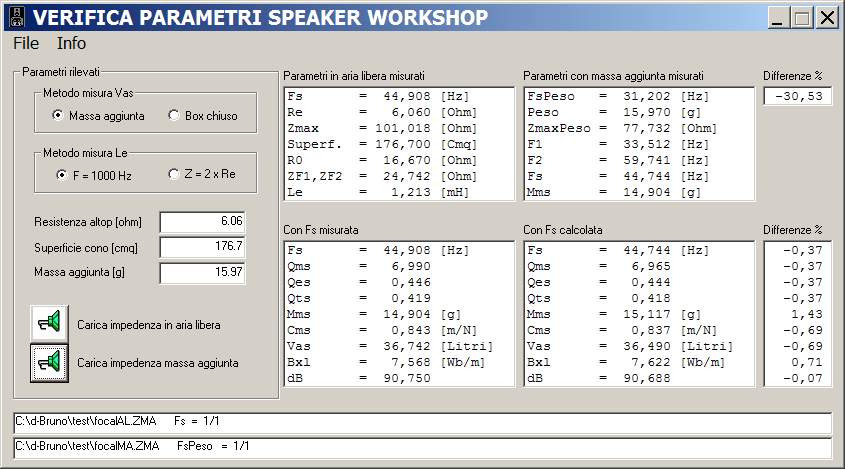Viewport: 845px width, 469px height.
Task: Click the Mms = 14,904 row in massa aggiunta list
Action: (639, 192)
